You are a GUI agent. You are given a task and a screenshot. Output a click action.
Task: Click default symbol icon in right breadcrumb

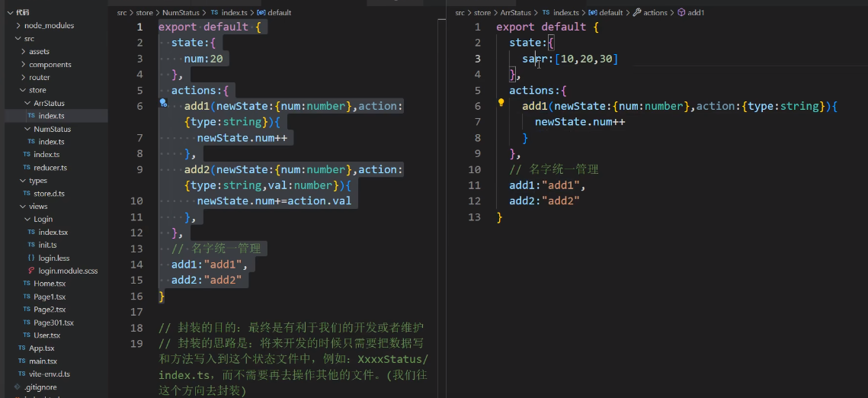coord(594,12)
